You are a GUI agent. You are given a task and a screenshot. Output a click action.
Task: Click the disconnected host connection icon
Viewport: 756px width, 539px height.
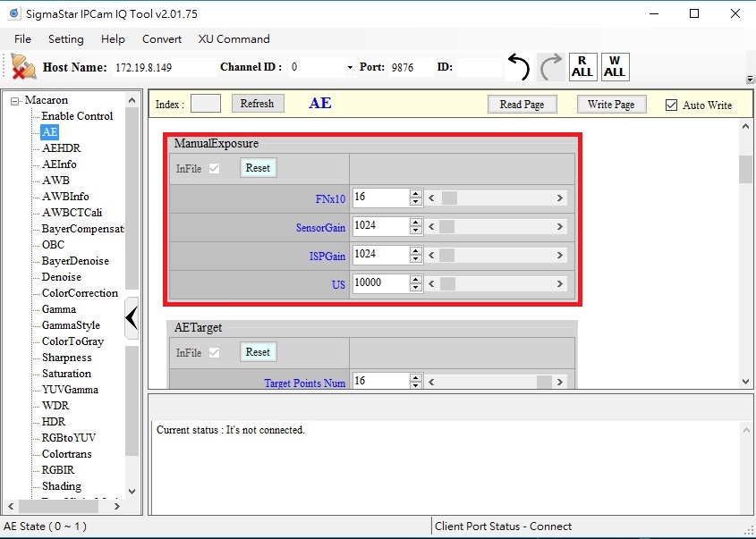(x=22, y=67)
